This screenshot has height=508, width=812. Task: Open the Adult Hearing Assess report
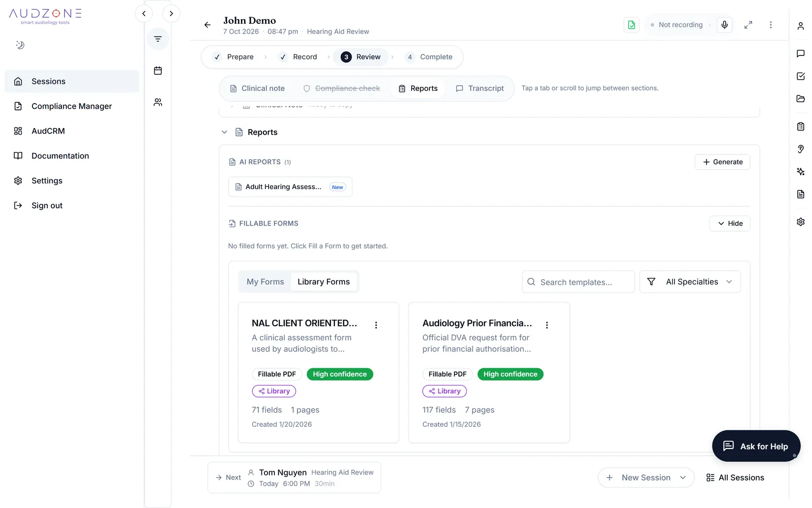[x=290, y=187]
